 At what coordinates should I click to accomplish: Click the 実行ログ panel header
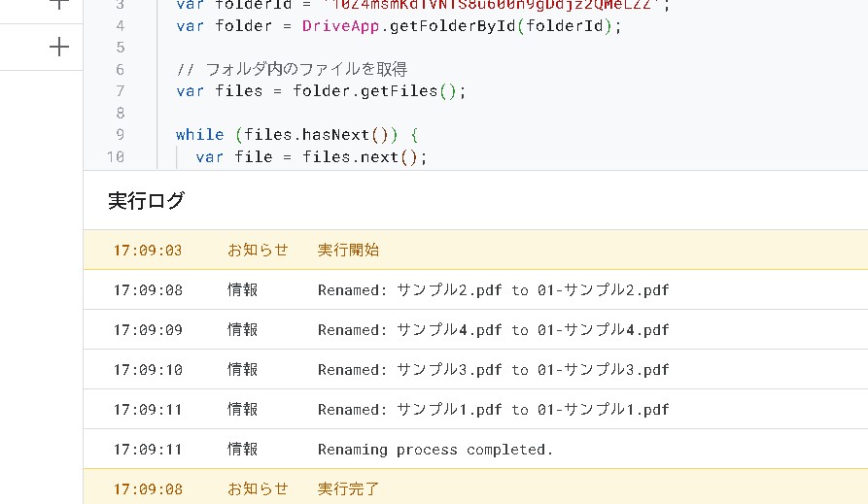146,201
